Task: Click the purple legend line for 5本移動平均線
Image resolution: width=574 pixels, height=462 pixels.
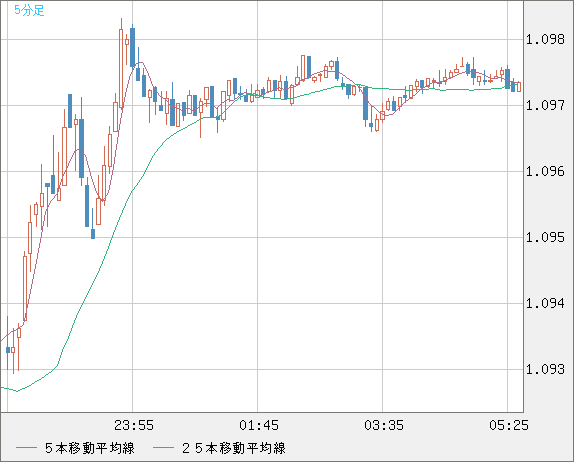Action: point(26,448)
